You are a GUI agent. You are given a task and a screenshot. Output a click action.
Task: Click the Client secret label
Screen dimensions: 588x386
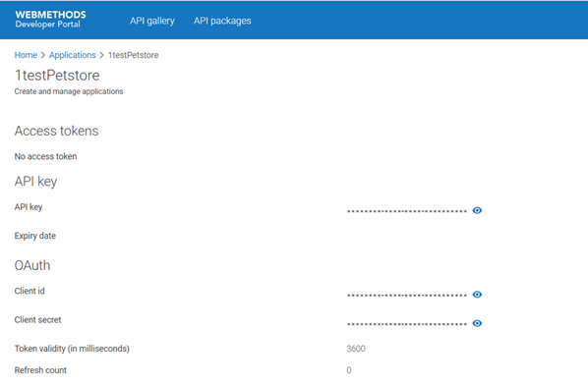[38, 319]
